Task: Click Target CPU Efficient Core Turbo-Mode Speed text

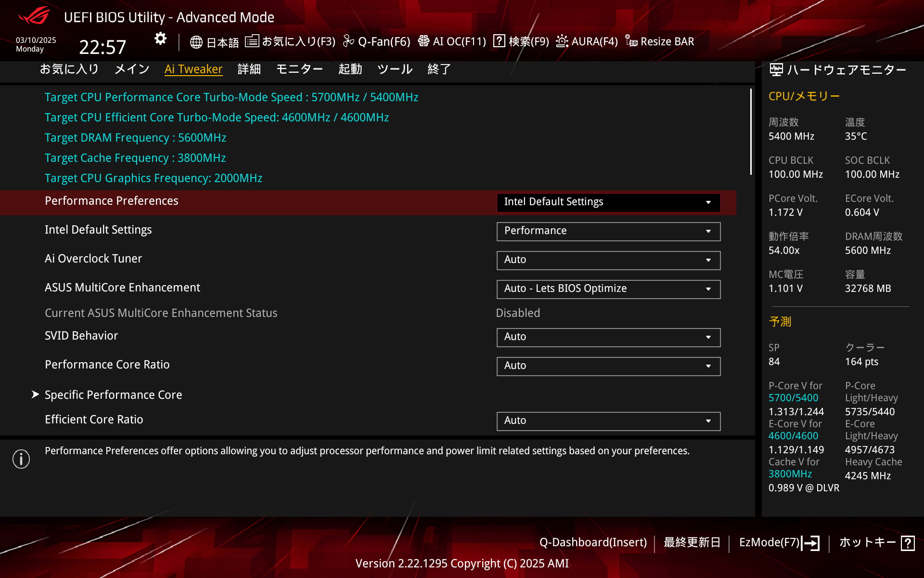Action: pyautogui.click(x=217, y=118)
